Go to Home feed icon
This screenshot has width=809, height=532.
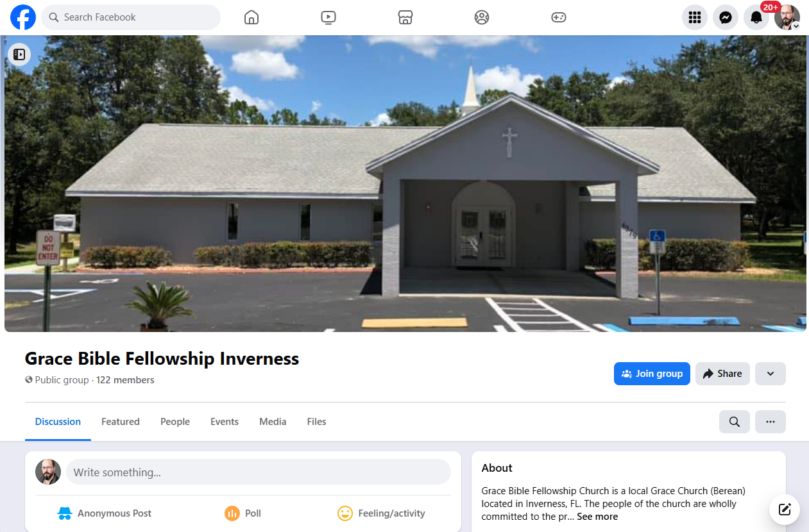tap(251, 17)
